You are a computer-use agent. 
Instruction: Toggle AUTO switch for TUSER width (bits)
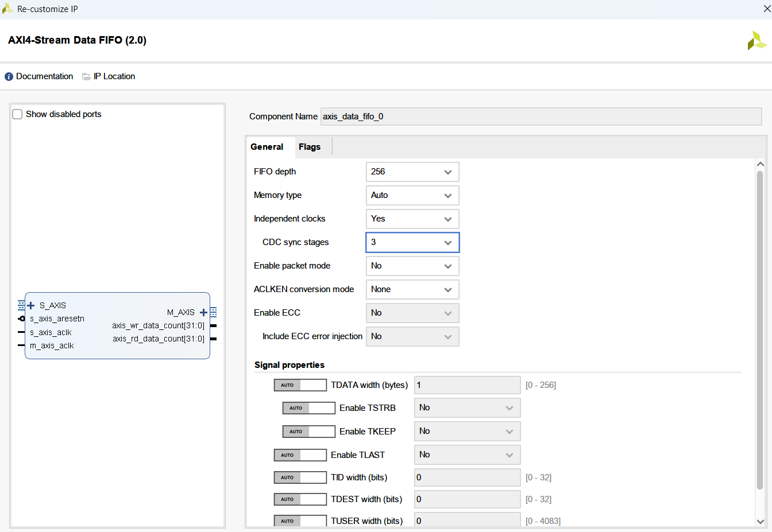pos(300,521)
